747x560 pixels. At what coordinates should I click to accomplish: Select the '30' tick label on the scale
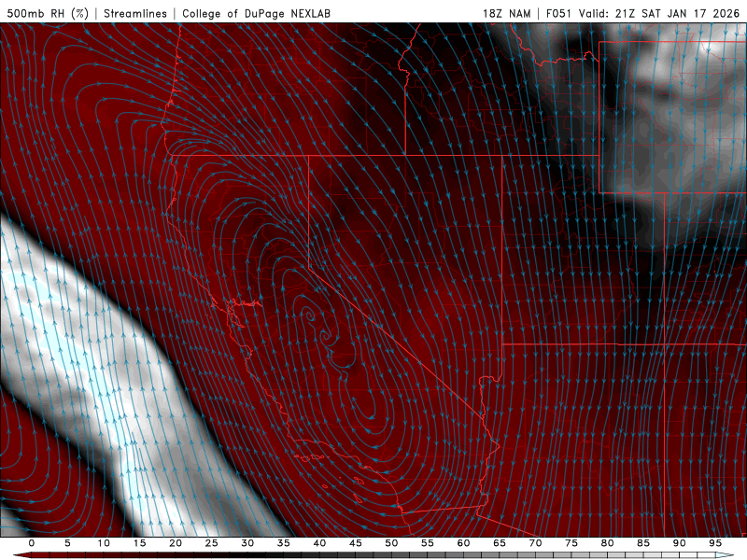[x=247, y=543]
